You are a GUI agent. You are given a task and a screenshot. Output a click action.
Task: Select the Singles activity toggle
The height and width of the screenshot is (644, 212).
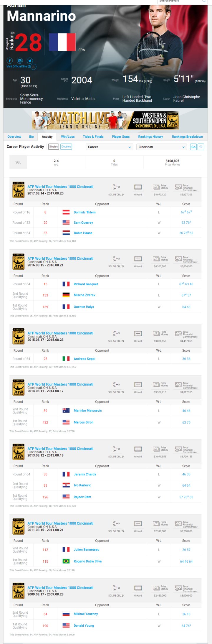[x=53, y=146]
